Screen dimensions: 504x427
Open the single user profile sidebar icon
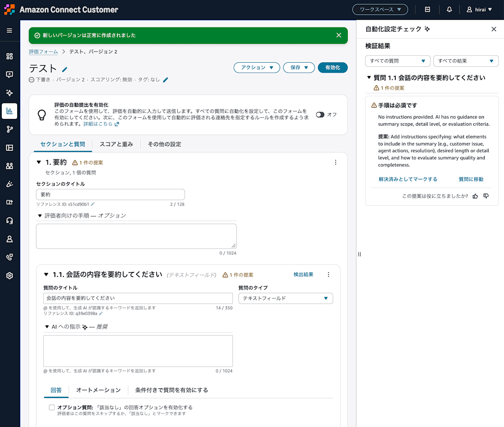point(9,239)
